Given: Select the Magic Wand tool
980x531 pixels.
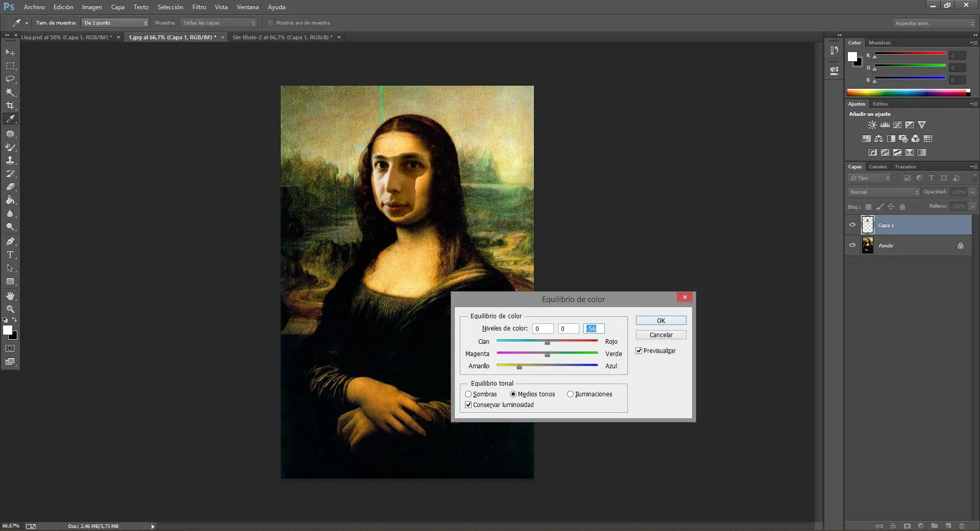Looking at the screenshot, I should pyautogui.click(x=10, y=92).
